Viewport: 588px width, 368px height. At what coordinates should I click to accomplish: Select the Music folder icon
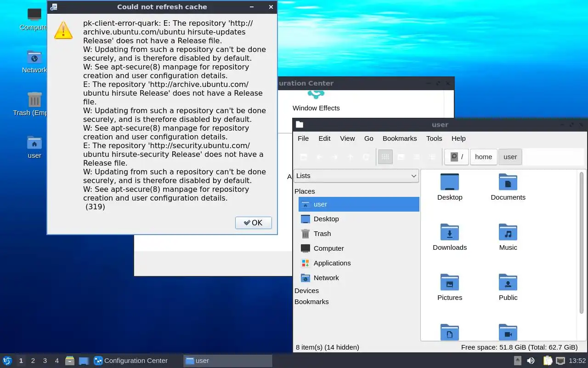click(x=508, y=237)
